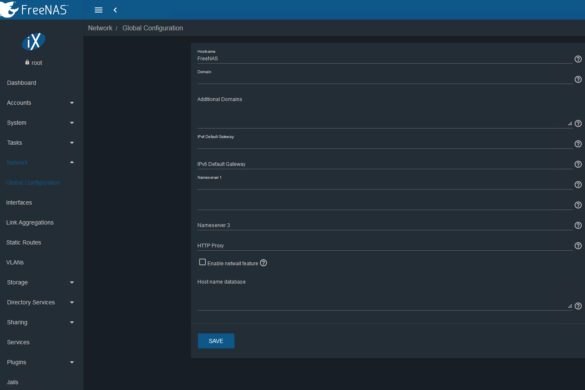Open the help icon for Hostname field
The height and width of the screenshot is (390, 585).
(x=578, y=59)
